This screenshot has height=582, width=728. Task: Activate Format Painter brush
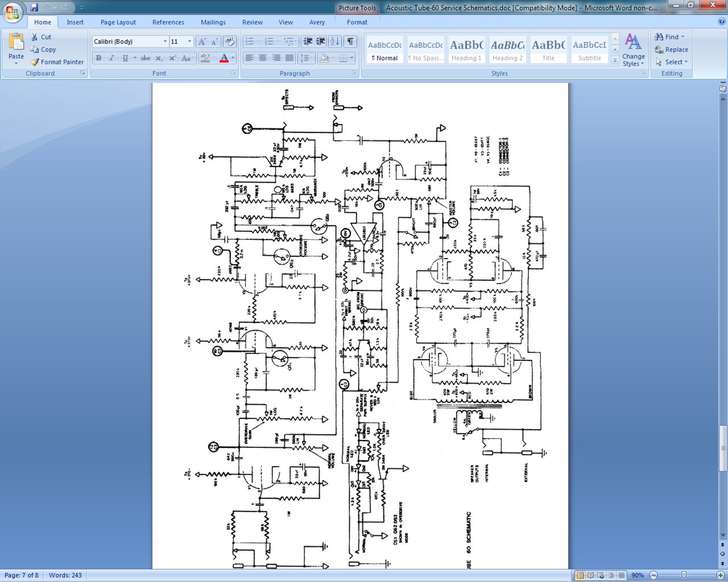coord(57,62)
